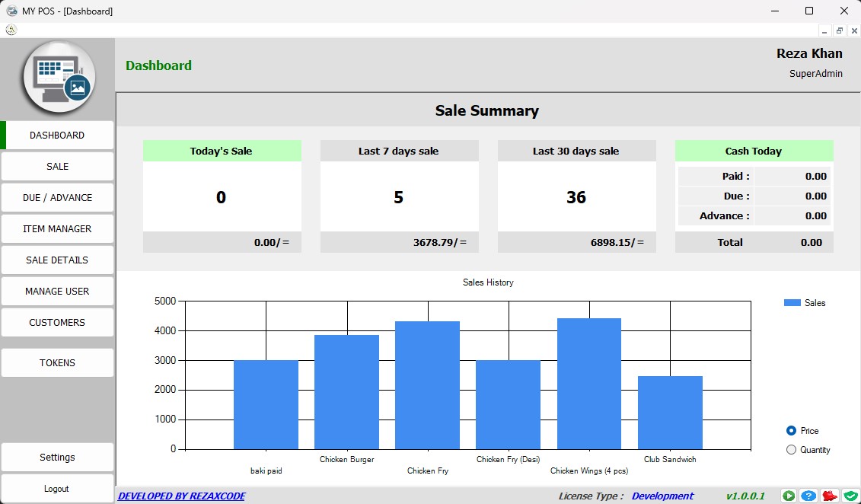Select the Quantity radio button

pos(791,450)
